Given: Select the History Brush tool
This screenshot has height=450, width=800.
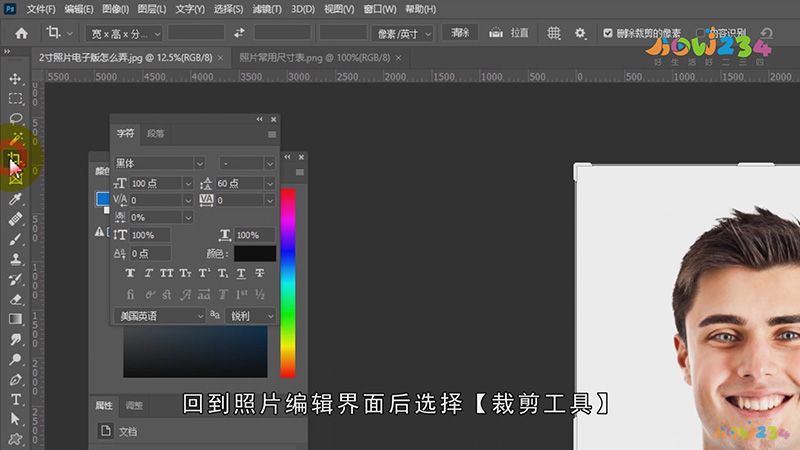Looking at the screenshot, I should pyautogui.click(x=15, y=279).
